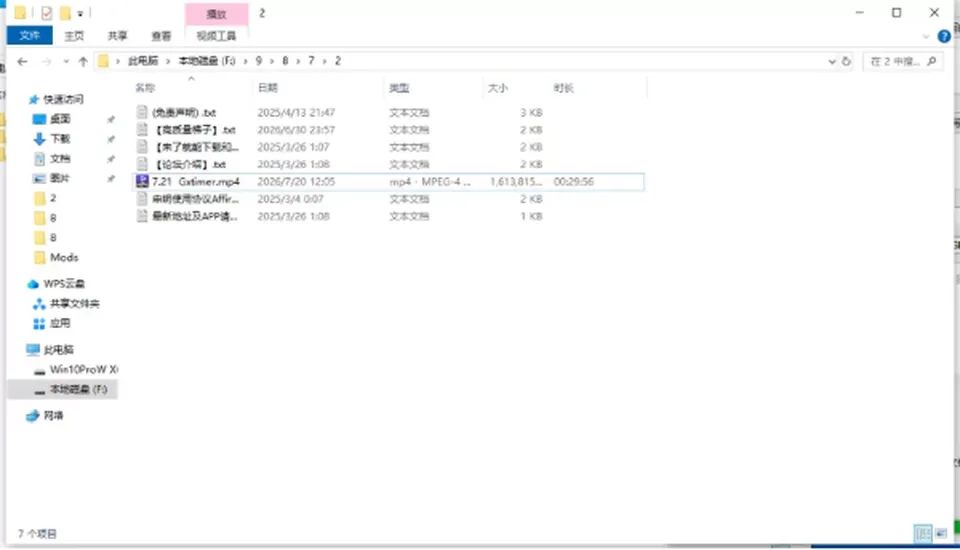Open the 网络 network icon in sidebar
This screenshot has height=550, width=960.
[x=33, y=416]
